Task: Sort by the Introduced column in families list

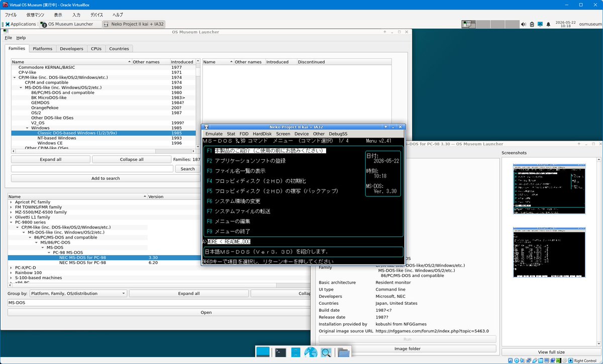Action: 182,62
